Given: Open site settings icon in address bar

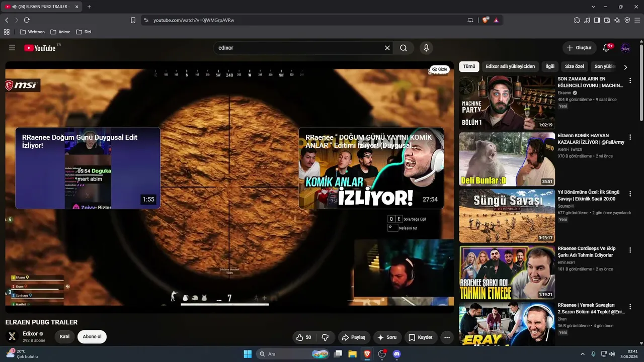Looking at the screenshot, I should (146, 20).
